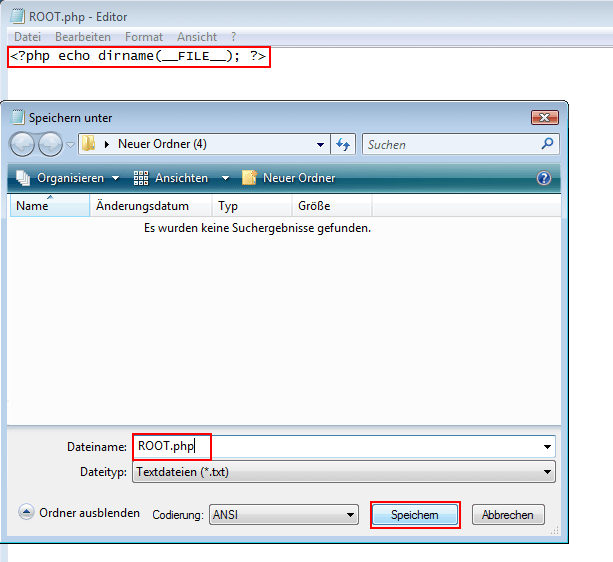Click the Neuer Ordner (4) breadcrumb
The width and height of the screenshot is (613, 562).
[x=162, y=144]
